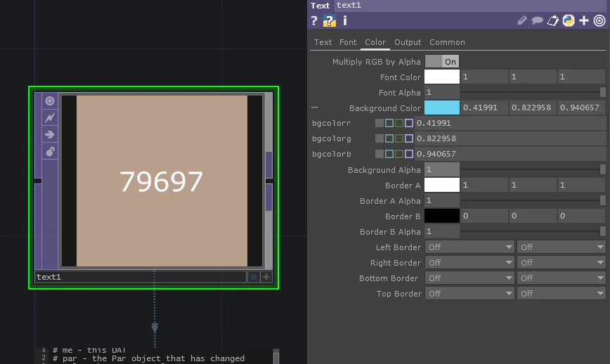The height and width of the screenshot is (364, 610).
Task: Toggle viewer circle flag on text1 node
Action: (50, 101)
